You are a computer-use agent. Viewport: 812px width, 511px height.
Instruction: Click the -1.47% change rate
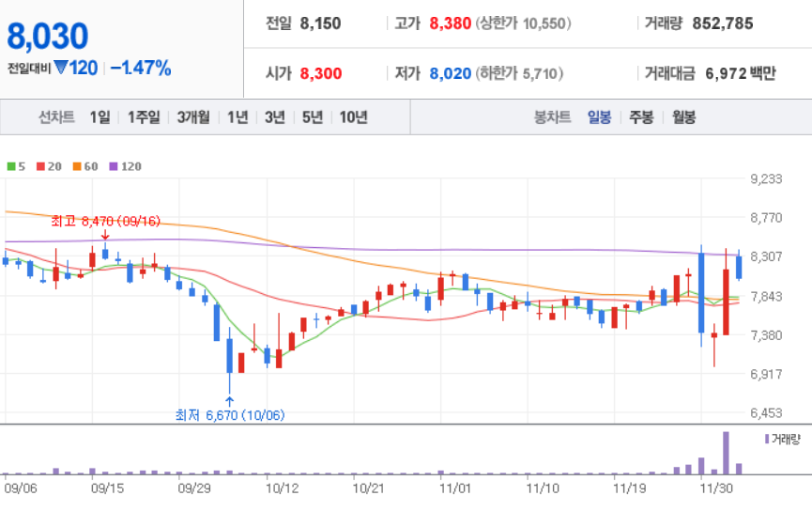pos(140,68)
